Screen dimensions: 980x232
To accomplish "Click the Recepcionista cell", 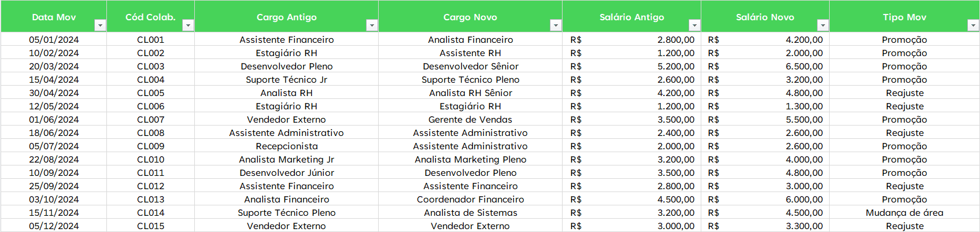I will coord(287,146).
